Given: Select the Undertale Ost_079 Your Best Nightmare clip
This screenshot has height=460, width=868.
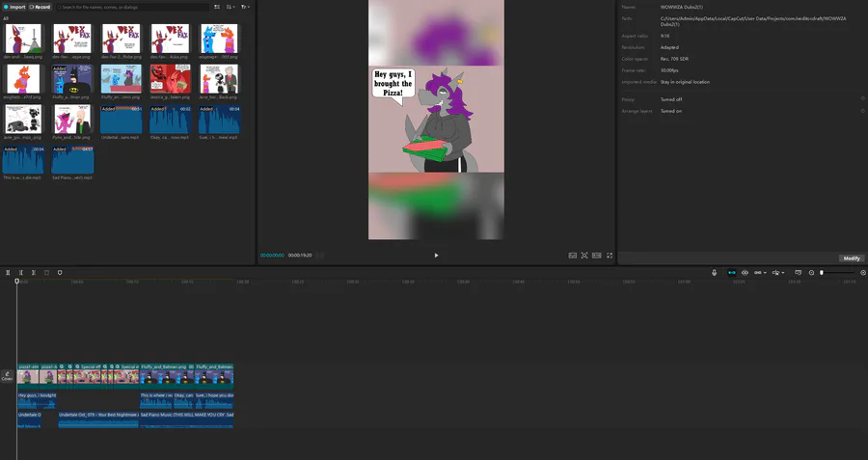Looking at the screenshot, I should point(98,419).
